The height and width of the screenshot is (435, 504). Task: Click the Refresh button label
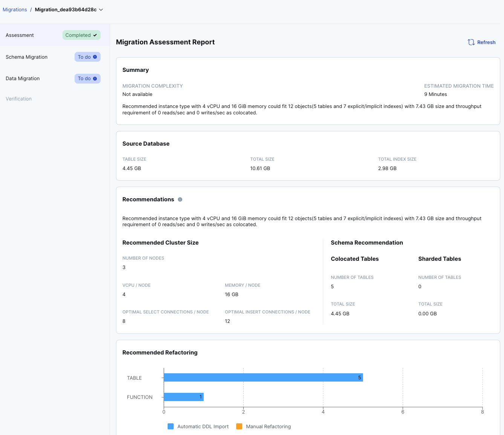pyautogui.click(x=486, y=42)
